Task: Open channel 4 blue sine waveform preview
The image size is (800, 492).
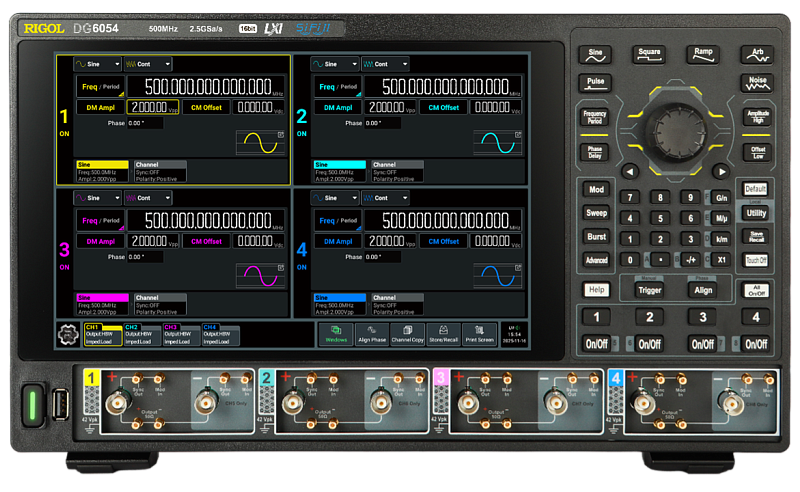Action: click(x=497, y=276)
